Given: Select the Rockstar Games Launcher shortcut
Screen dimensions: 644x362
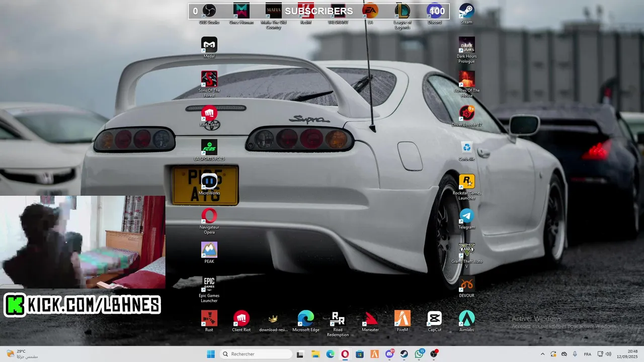Looking at the screenshot, I should [467, 187].
